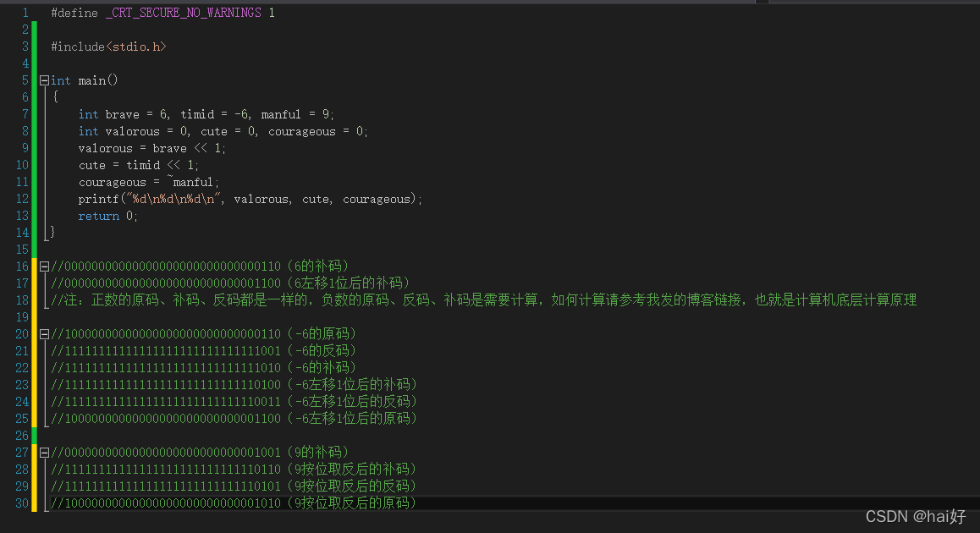The width and height of the screenshot is (980, 533).
Task: Click the closing brace on line 14
Action: point(52,232)
